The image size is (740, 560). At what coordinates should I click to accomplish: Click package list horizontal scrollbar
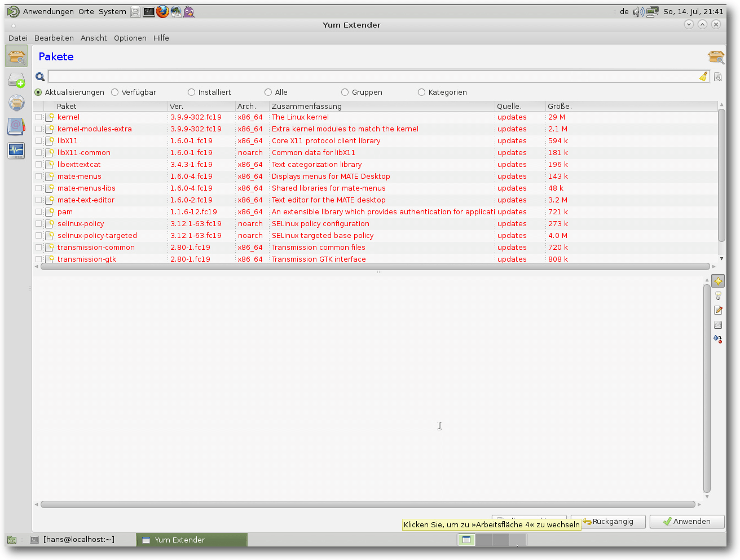pyautogui.click(x=375, y=267)
